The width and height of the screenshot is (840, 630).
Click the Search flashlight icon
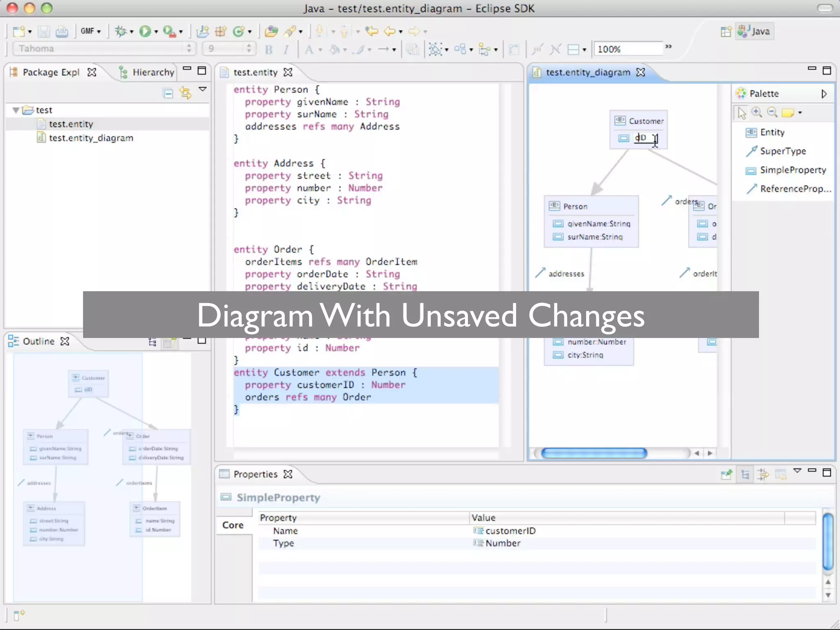coord(290,31)
